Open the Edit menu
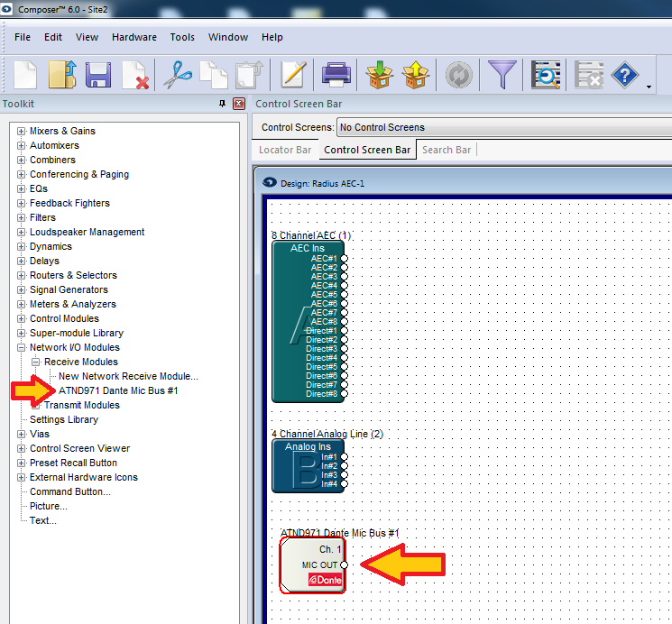The width and height of the screenshot is (672, 624). pos(53,37)
